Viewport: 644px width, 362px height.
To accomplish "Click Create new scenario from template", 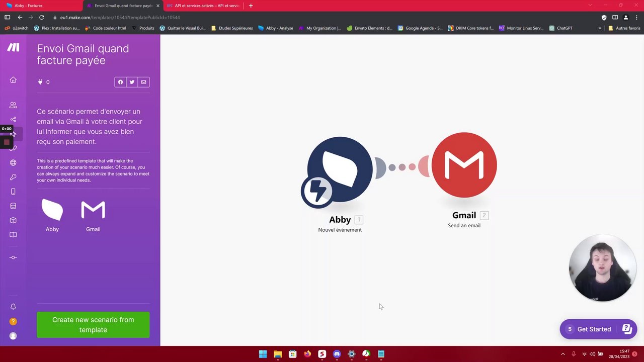I will tap(93, 325).
